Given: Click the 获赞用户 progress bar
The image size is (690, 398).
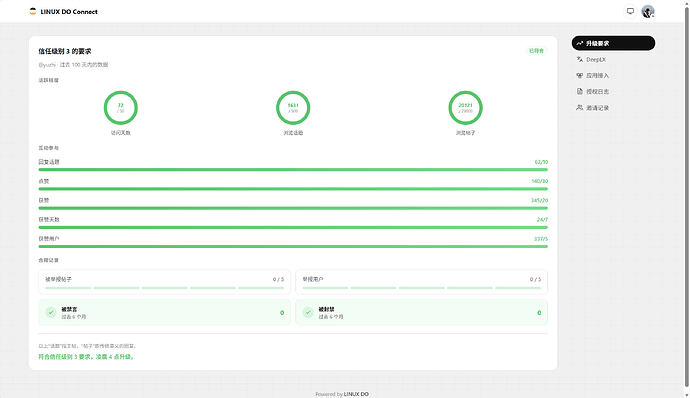Looking at the screenshot, I should point(293,247).
